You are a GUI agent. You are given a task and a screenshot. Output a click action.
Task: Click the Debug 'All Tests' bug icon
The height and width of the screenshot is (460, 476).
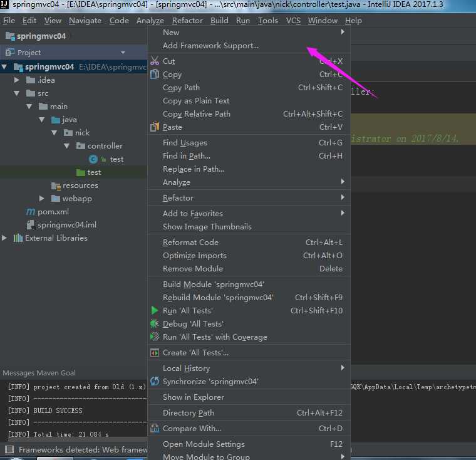pos(155,323)
